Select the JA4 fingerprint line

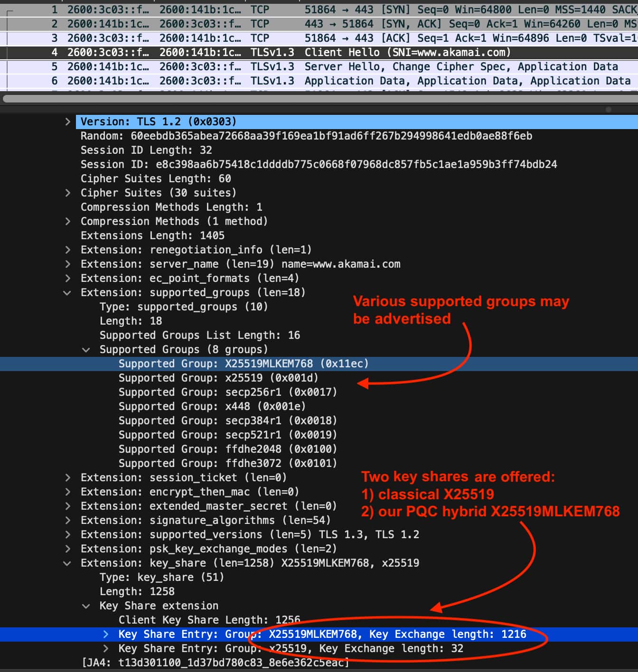pos(216,663)
